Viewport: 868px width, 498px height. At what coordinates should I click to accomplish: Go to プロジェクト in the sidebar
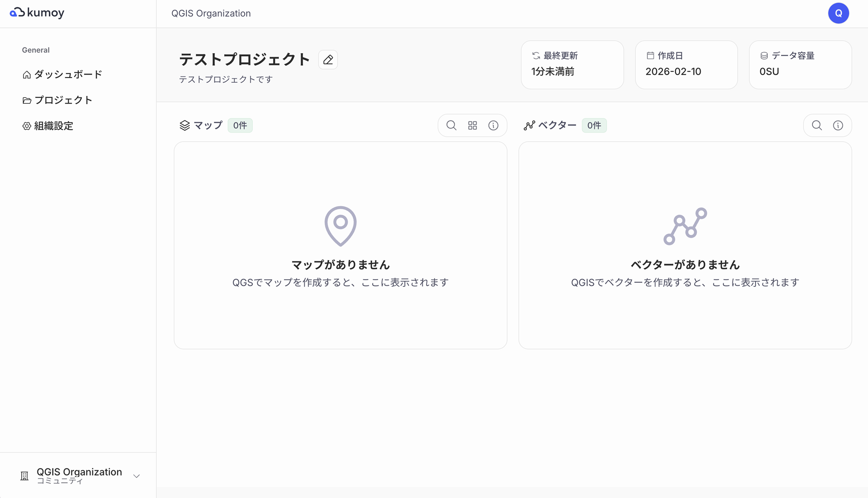58,100
